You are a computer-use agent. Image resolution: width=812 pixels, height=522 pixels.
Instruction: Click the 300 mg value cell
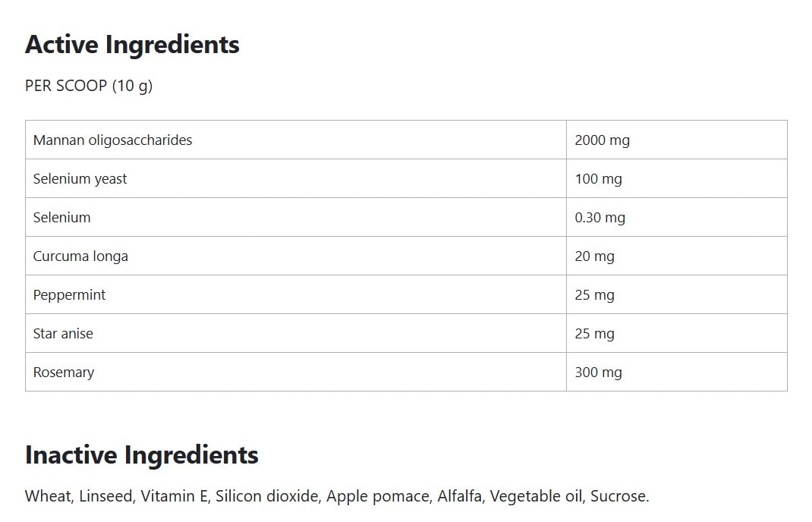(x=598, y=373)
